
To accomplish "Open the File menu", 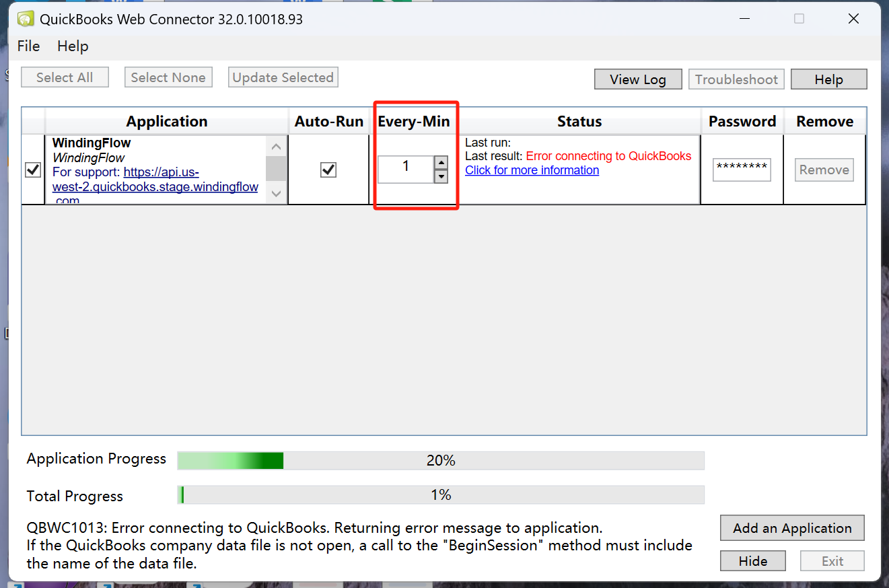I will [29, 46].
